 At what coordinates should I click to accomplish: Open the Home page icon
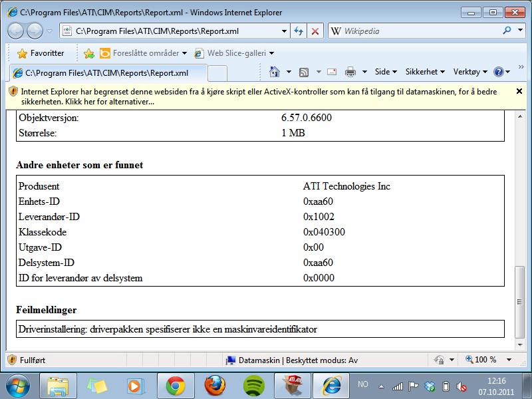pyautogui.click(x=274, y=72)
